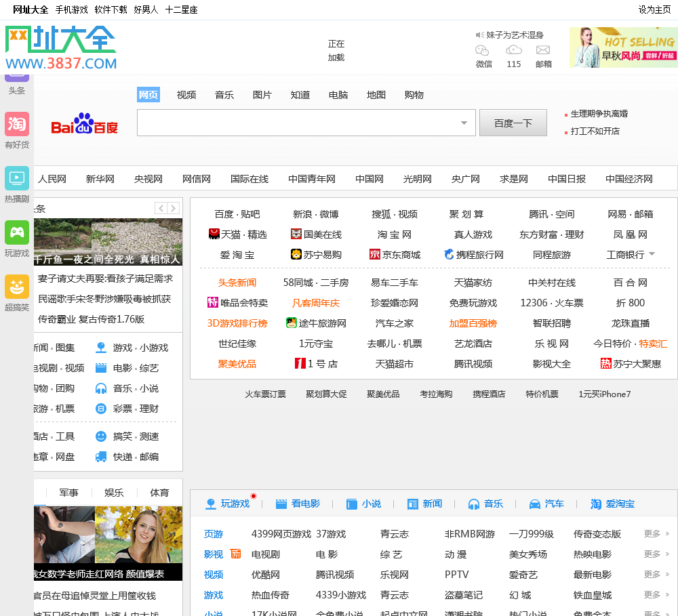Click the Baidu logo
The width and height of the screenshot is (678, 616).
(x=84, y=123)
